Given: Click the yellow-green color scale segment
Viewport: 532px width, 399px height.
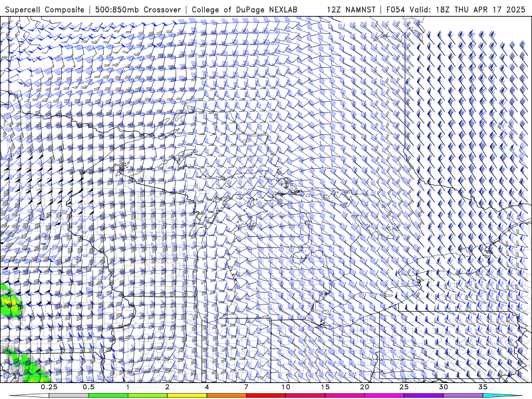Looking at the screenshot, I should tap(148, 396).
